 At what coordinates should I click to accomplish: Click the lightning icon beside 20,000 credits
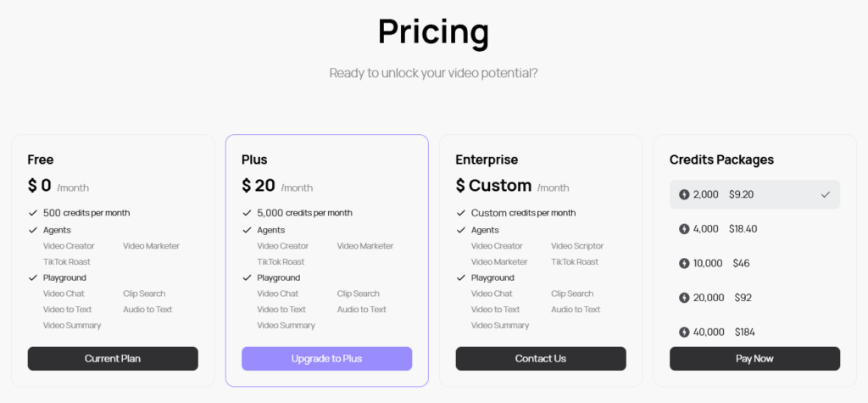coord(684,298)
